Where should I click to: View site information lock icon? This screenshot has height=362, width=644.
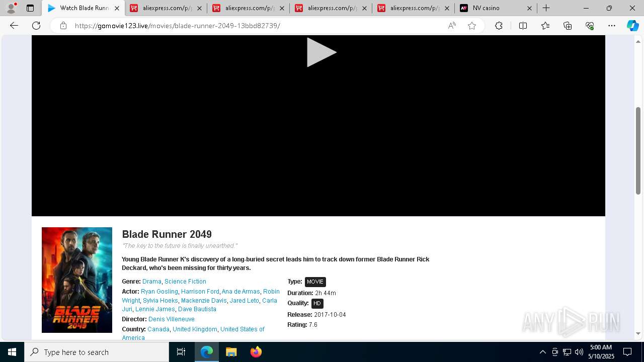[63, 26]
